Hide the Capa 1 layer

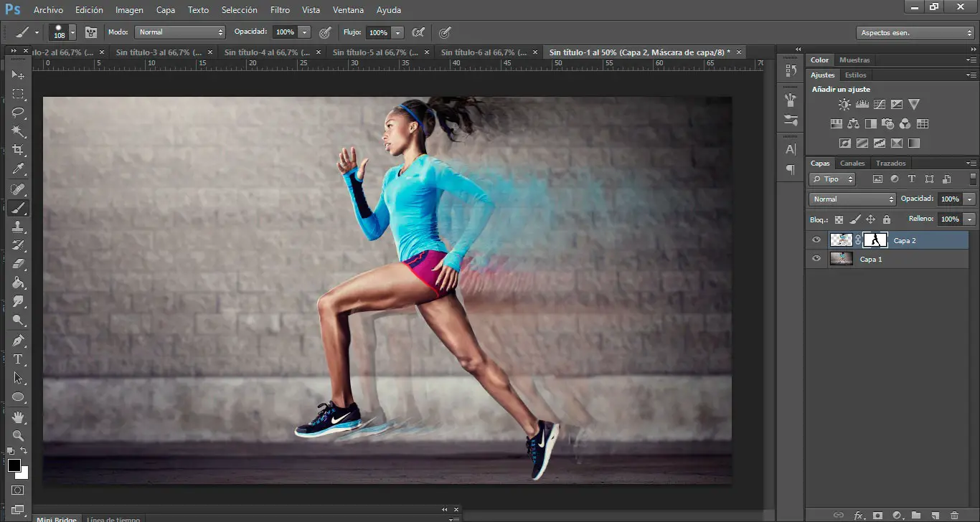tap(816, 259)
